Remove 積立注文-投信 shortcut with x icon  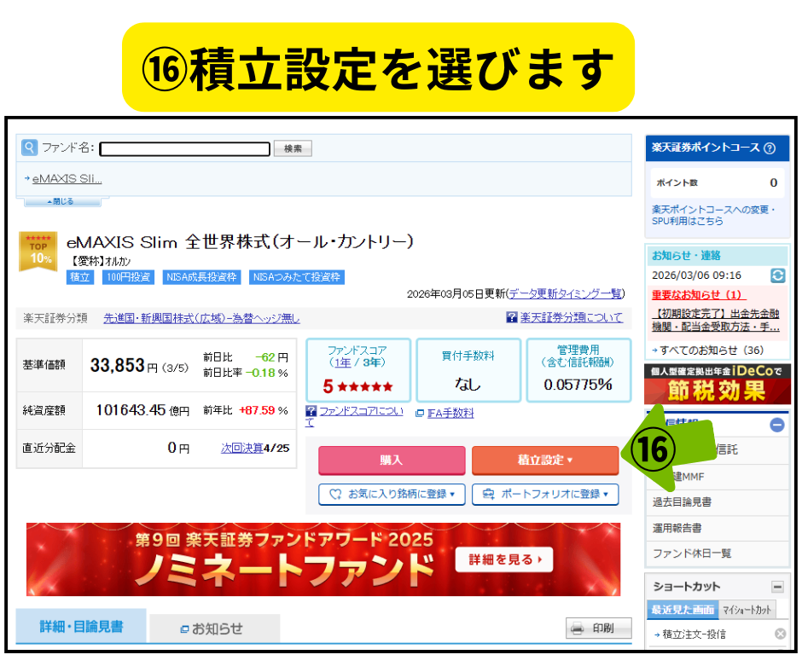click(x=780, y=634)
